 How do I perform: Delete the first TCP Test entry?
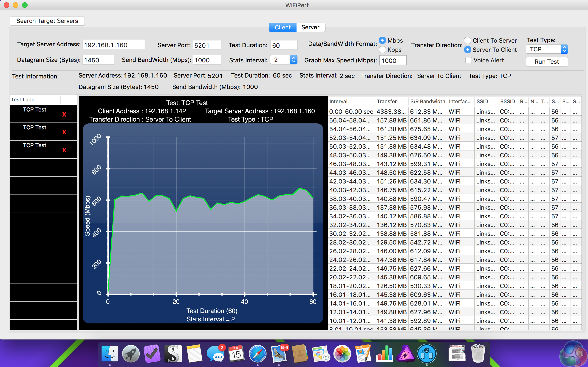click(64, 114)
